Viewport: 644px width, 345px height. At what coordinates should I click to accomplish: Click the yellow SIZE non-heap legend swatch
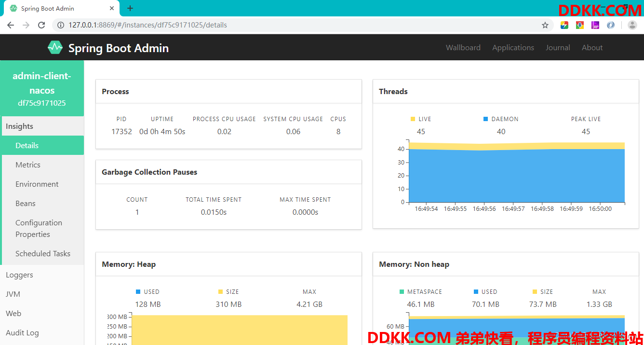(x=535, y=291)
